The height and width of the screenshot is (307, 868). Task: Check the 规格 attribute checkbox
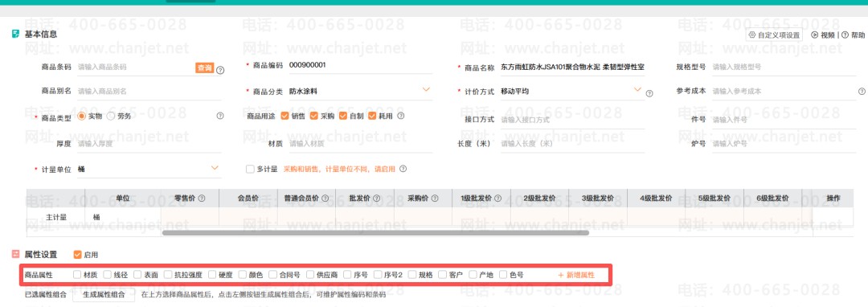412,274
